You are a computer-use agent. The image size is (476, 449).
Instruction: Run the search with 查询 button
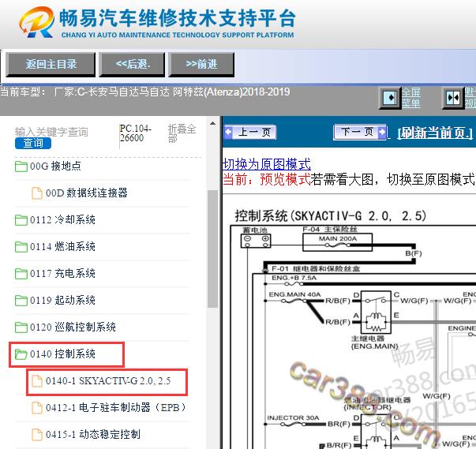coord(33,143)
